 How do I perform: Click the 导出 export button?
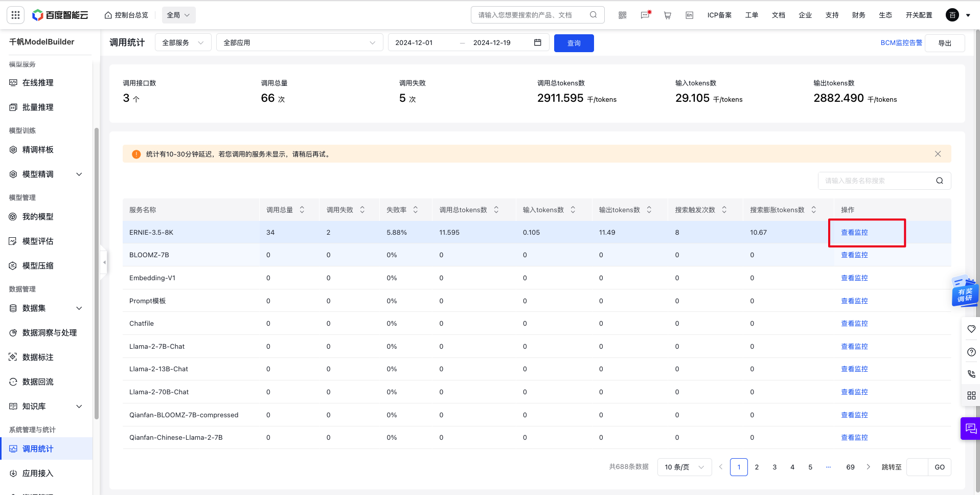(945, 43)
